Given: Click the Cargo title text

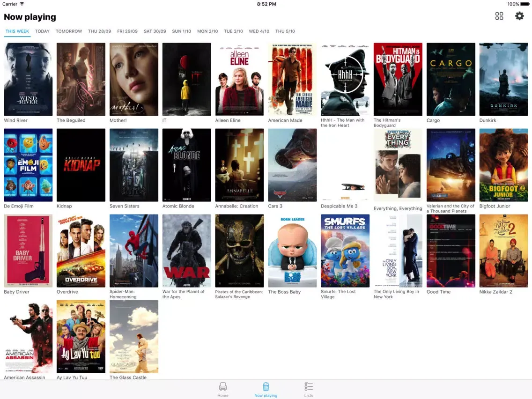Looking at the screenshot, I should point(433,120).
